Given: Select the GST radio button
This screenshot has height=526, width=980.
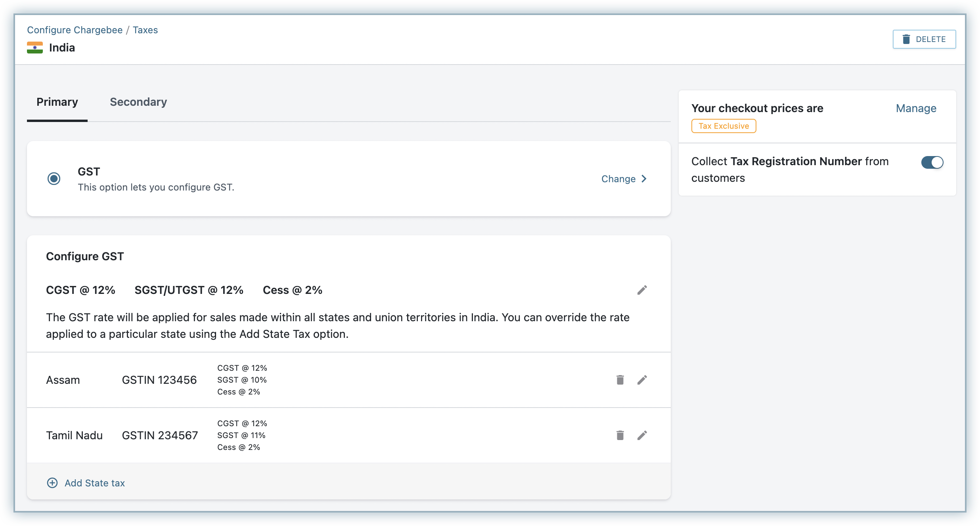Looking at the screenshot, I should pyautogui.click(x=54, y=179).
